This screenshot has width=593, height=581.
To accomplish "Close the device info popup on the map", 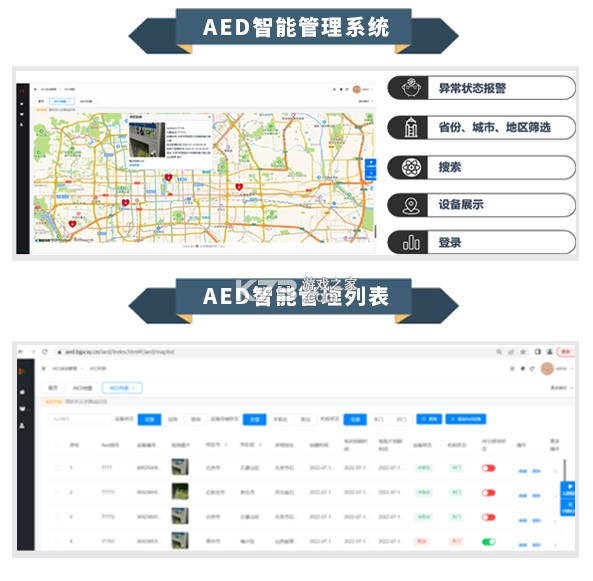I will (209, 117).
